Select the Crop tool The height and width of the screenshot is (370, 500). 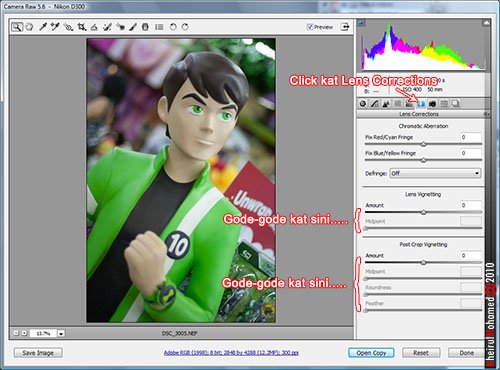click(x=82, y=27)
